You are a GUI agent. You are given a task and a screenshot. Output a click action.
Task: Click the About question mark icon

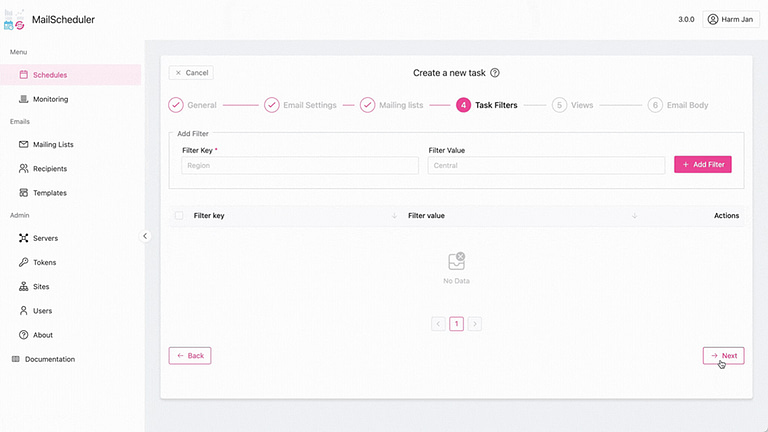point(24,335)
